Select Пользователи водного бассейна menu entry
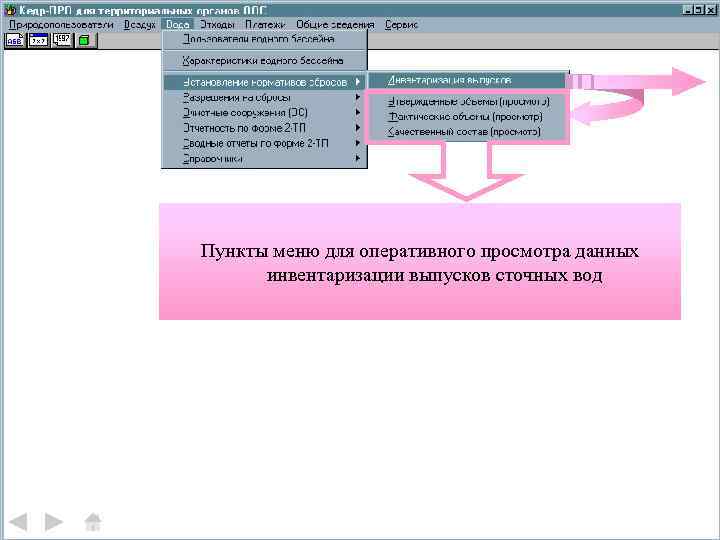The height and width of the screenshot is (540, 720). tap(264, 39)
